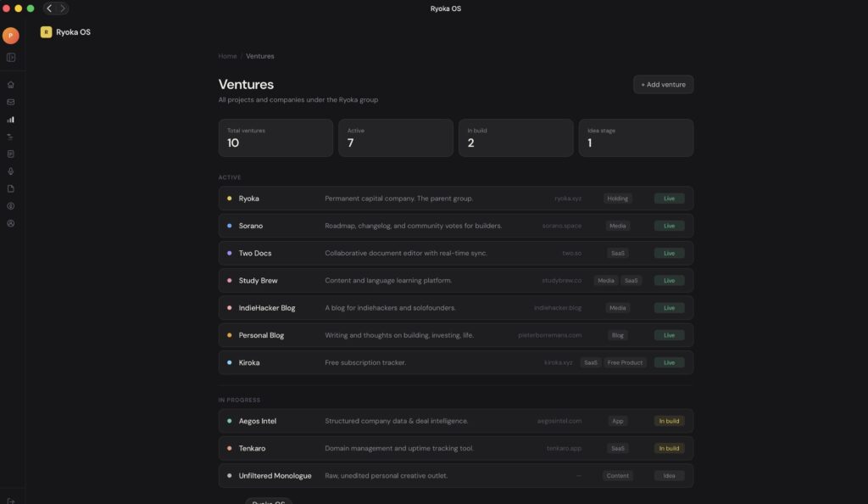Image resolution: width=868 pixels, height=504 pixels.
Task: Open the notes page sidebar icon
Action: [x=10, y=154]
